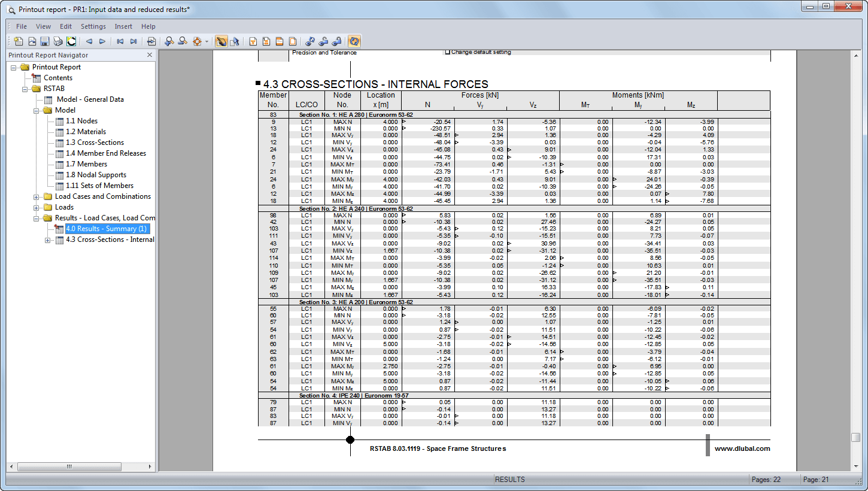Enable the Change default setting checkbox

click(x=448, y=51)
